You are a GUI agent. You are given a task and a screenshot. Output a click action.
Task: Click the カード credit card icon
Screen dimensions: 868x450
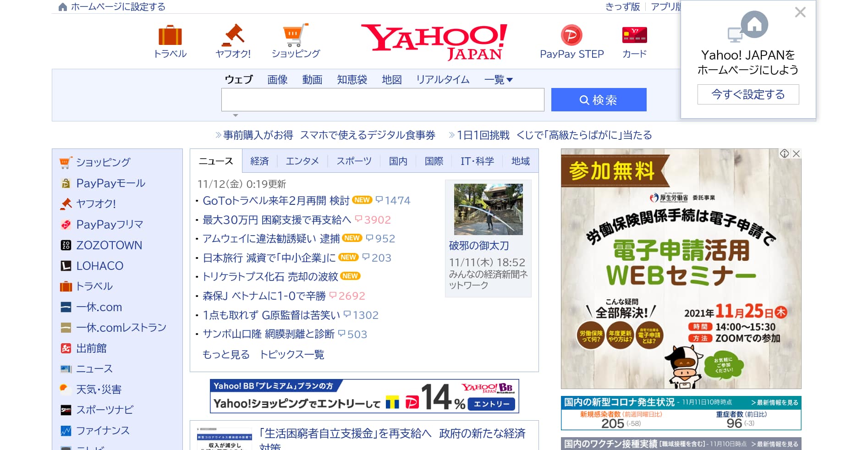[634, 35]
